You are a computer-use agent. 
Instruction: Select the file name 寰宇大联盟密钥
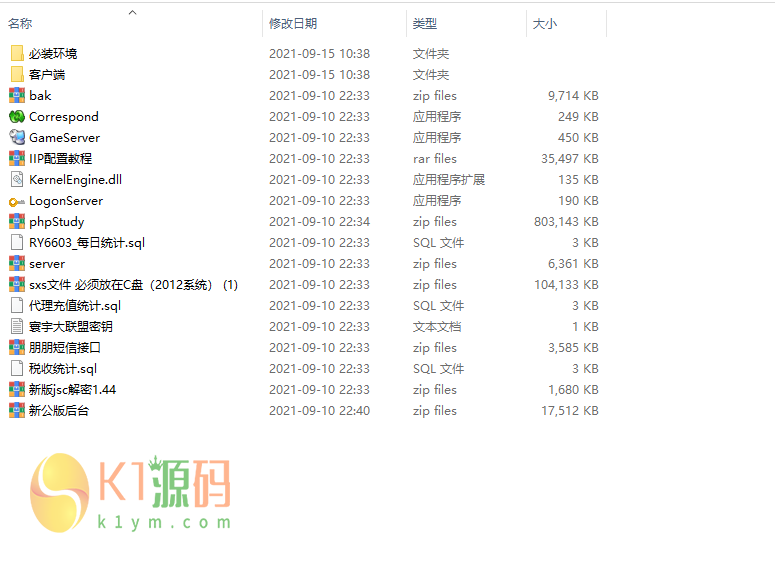click(x=71, y=327)
